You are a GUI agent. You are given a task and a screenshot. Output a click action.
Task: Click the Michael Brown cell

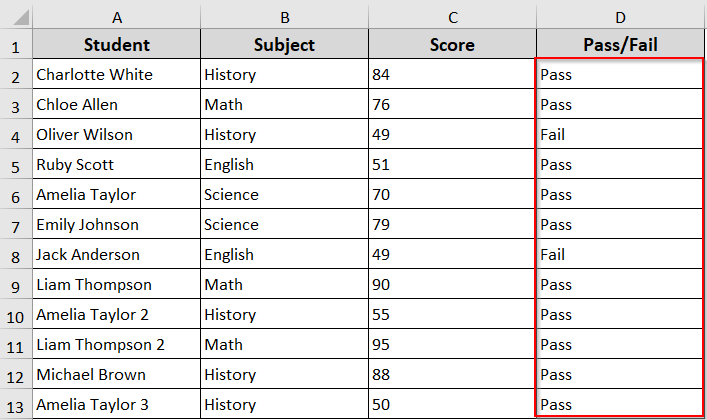coord(117,375)
